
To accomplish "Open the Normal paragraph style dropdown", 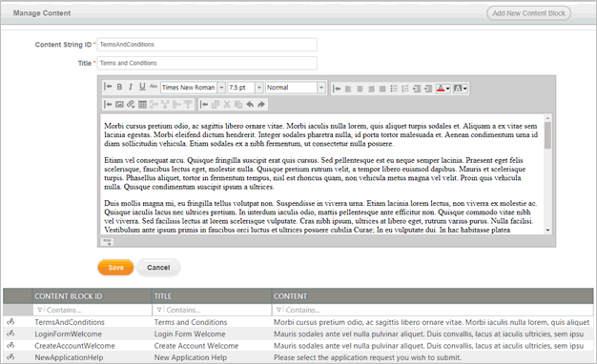I will [321, 88].
